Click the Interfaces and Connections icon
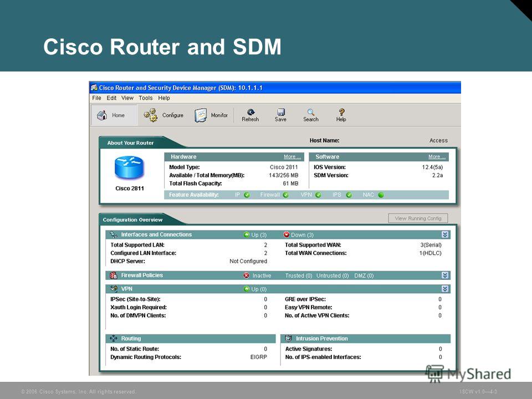Image resolution: width=532 pixels, height=399 pixels. [x=114, y=234]
